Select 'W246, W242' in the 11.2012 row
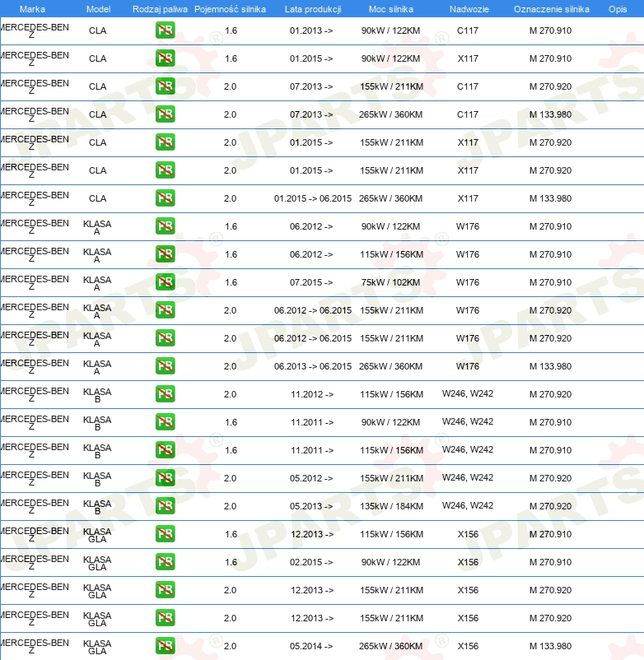Image resolution: width=644 pixels, height=660 pixels. (468, 393)
